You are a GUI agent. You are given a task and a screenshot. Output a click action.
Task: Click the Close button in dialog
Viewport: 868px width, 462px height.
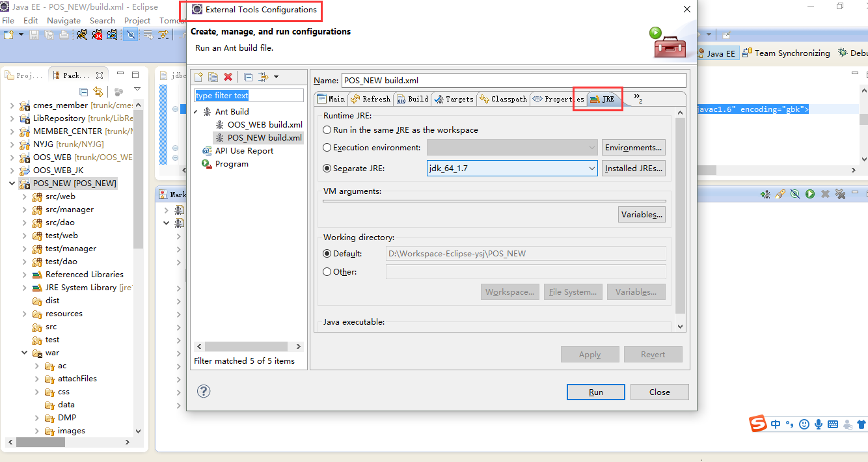pyautogui.click(x=660, y=392)
